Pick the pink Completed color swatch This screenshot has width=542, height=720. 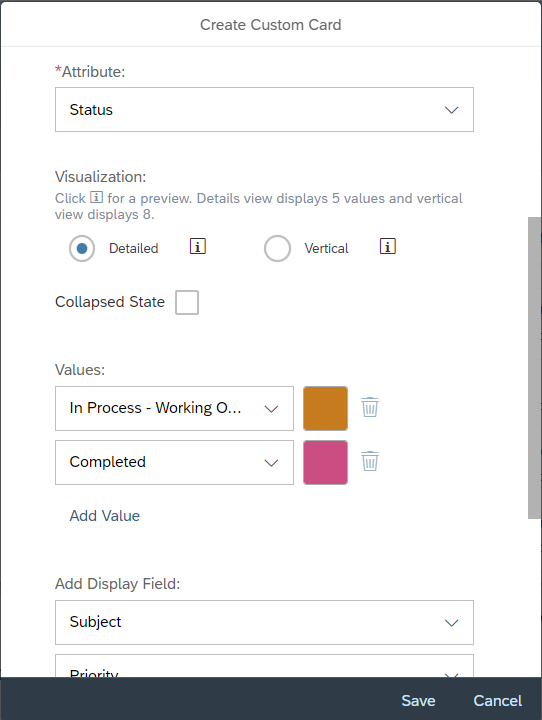click(x=325, y=462)
